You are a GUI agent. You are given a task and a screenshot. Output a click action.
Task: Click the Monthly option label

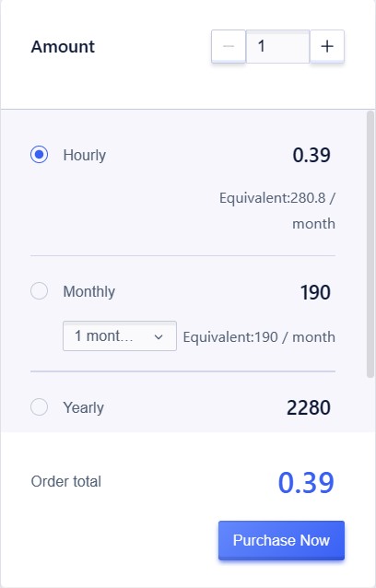point(88,291)
